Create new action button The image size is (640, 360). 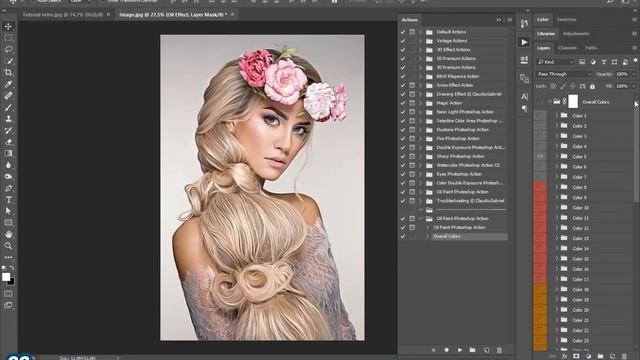click(x=486, y=350)
